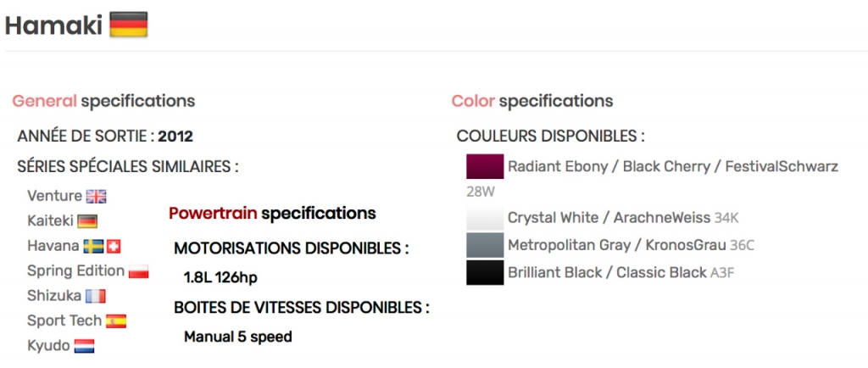This screenshot has height=368, width=868.
Task: Go to the Spring Edition series page
Action: (x=75, y=270)
